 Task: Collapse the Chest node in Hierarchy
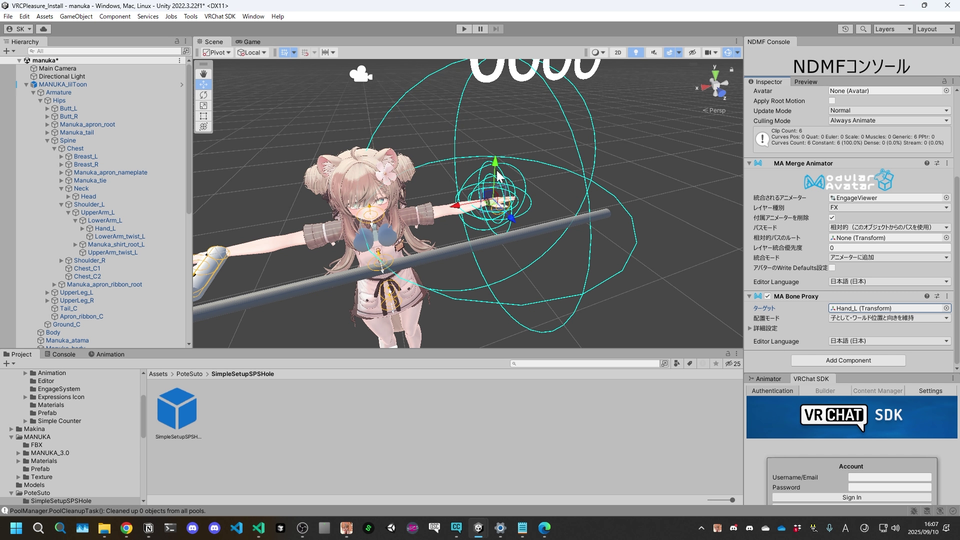(x=54, y=148)
